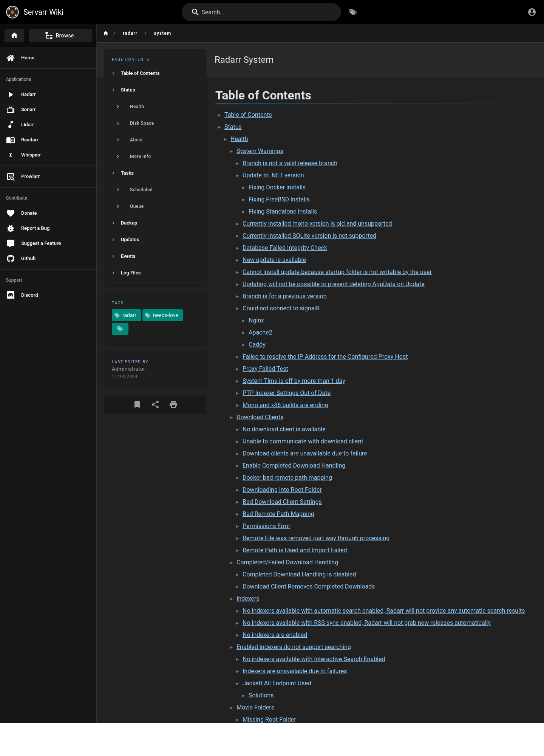
Task: Jump to Updates in page contents
Action: click(x=155, y=240)
